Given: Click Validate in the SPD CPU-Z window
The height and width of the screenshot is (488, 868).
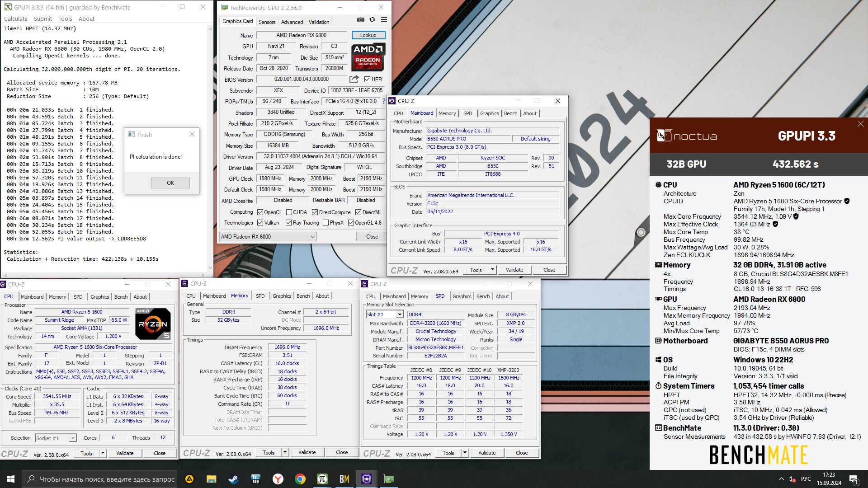Looking at the screenshot, I should point(487,453).
